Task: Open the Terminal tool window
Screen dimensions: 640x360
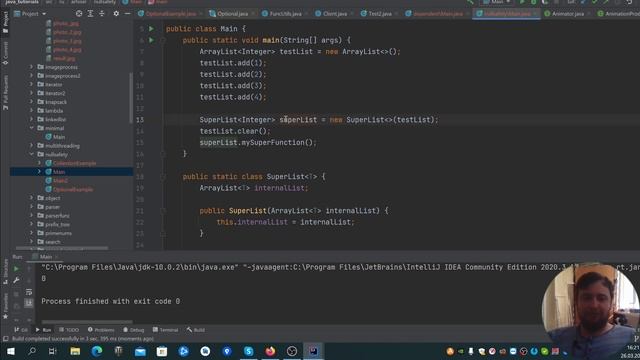Action: pyautogui.click(x=165, y=330)
